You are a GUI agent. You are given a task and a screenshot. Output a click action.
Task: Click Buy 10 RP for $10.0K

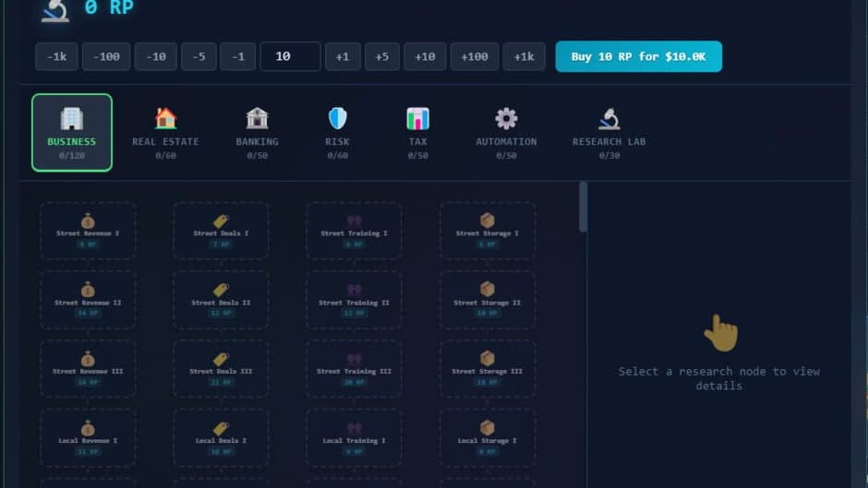(x=638, y=56)
